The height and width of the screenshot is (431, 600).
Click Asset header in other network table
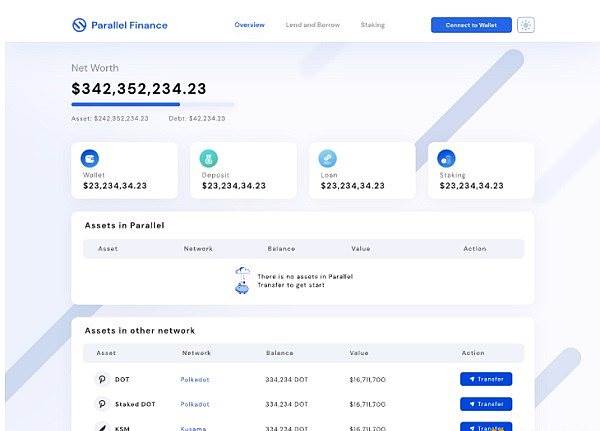point(106,353)
